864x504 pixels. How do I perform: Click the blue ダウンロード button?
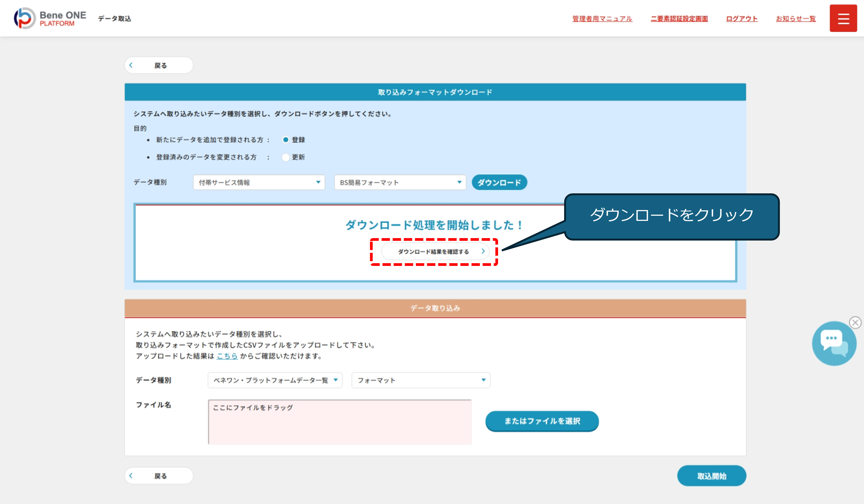pyautogui.click(x=499, y=182)
